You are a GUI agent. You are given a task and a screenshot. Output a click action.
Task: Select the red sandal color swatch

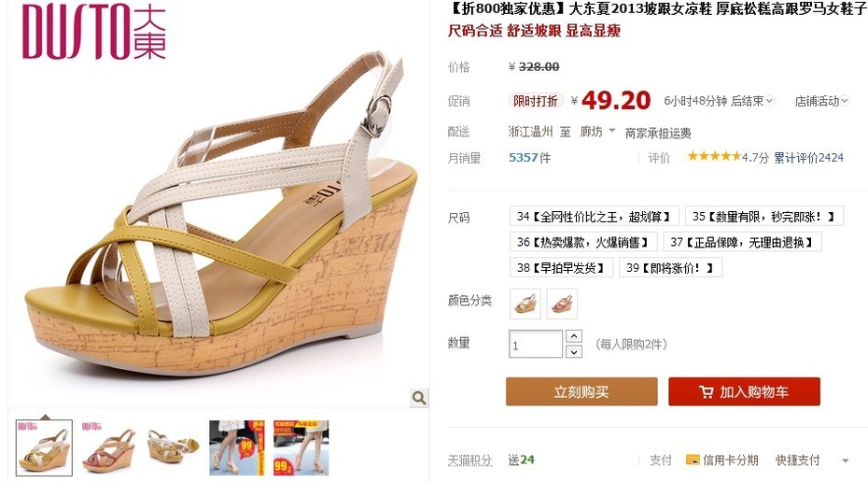pyautogui.click(x=562, y=304)
